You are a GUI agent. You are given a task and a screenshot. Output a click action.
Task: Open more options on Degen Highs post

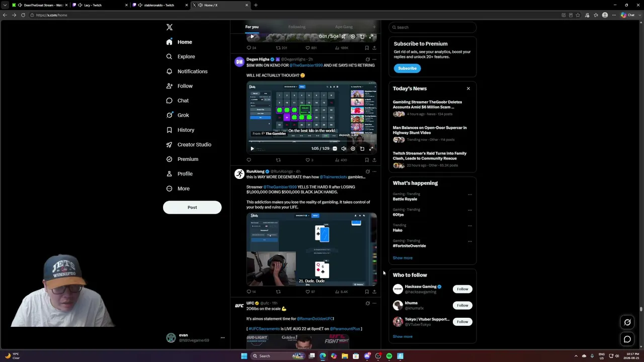(x=374, y=59)
